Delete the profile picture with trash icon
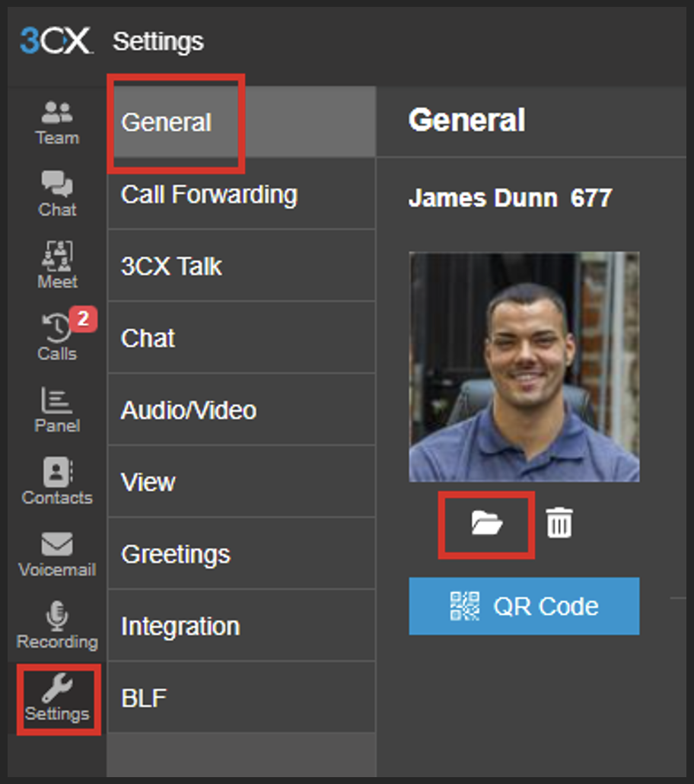The width and height of the screenshot is (694, 784). click(559, 523)
